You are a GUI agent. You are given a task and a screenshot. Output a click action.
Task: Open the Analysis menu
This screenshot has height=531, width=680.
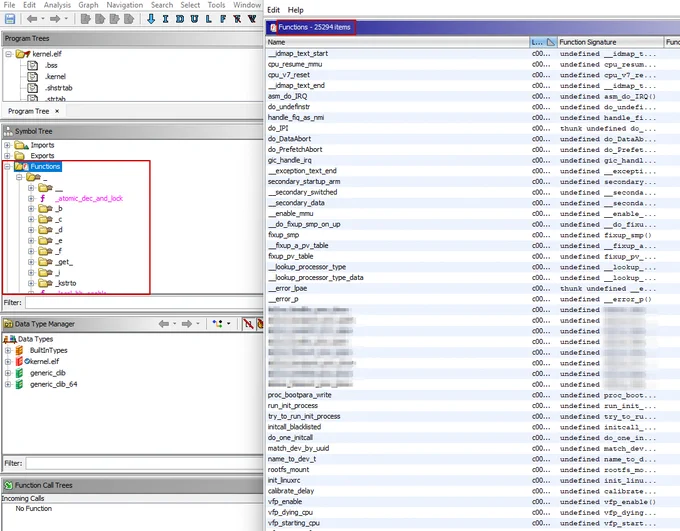tap(57, 5)
